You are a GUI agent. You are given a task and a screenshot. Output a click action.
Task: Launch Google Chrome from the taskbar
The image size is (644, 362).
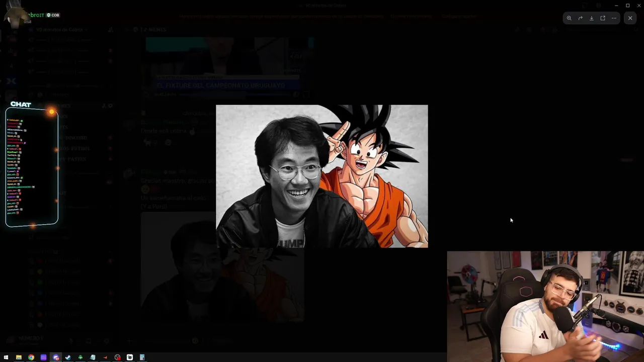(31, 357)
